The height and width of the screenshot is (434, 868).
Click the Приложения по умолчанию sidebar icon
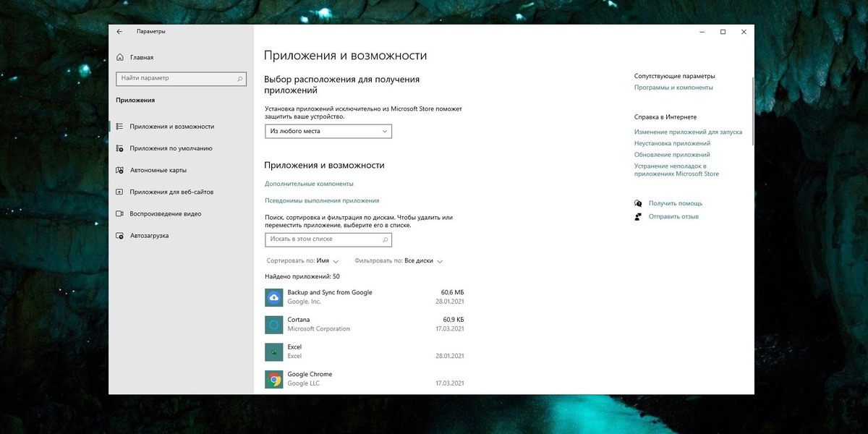point(119,148)
